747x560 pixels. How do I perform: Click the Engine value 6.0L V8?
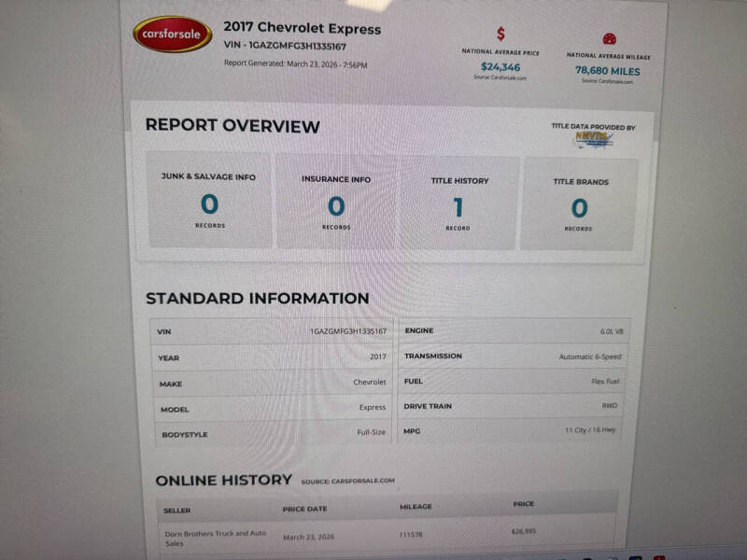point(612,331)
